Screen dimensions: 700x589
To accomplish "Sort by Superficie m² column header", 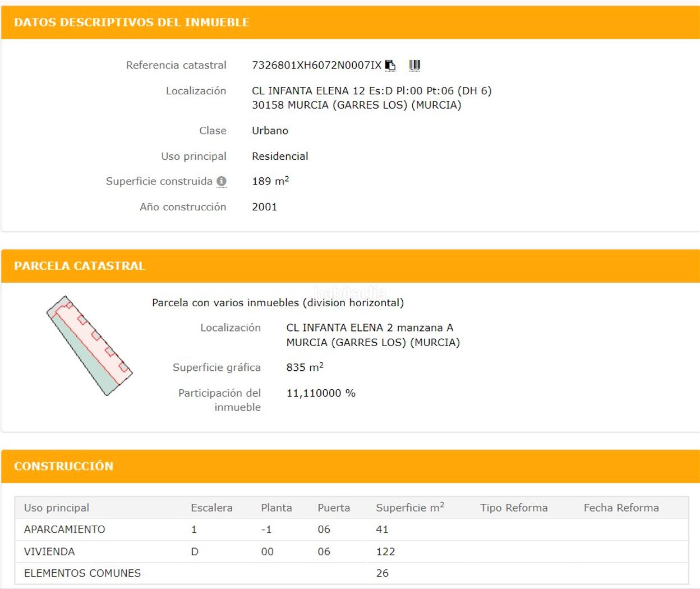I will point(409,508).
